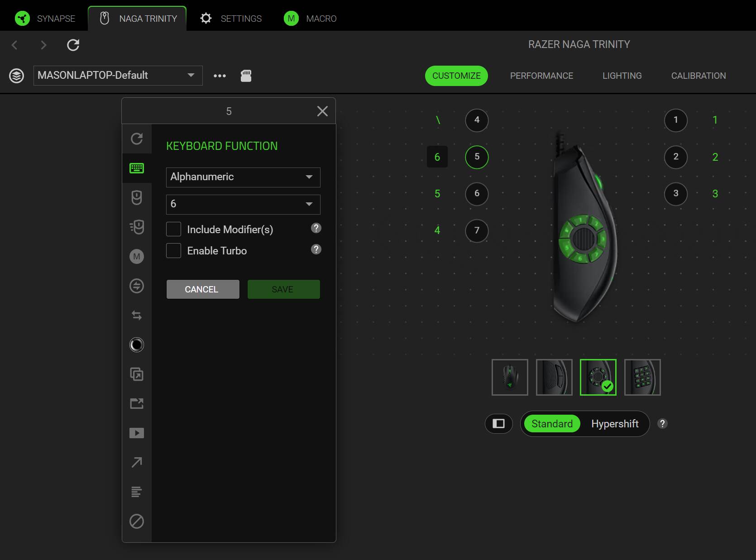Select the Windows Shortcuts arrow icon

(137, 462)
